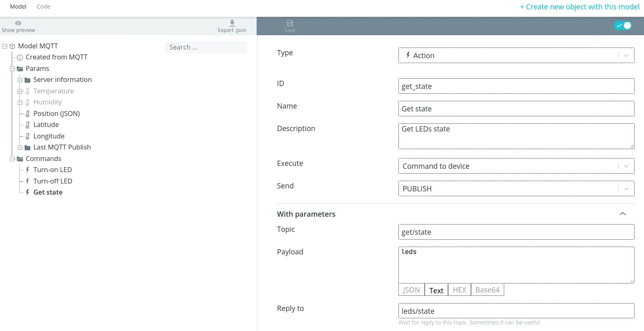Select Turn-off LED command in tree
Viewport: 644px width, 331px height.
coord(52,181)
